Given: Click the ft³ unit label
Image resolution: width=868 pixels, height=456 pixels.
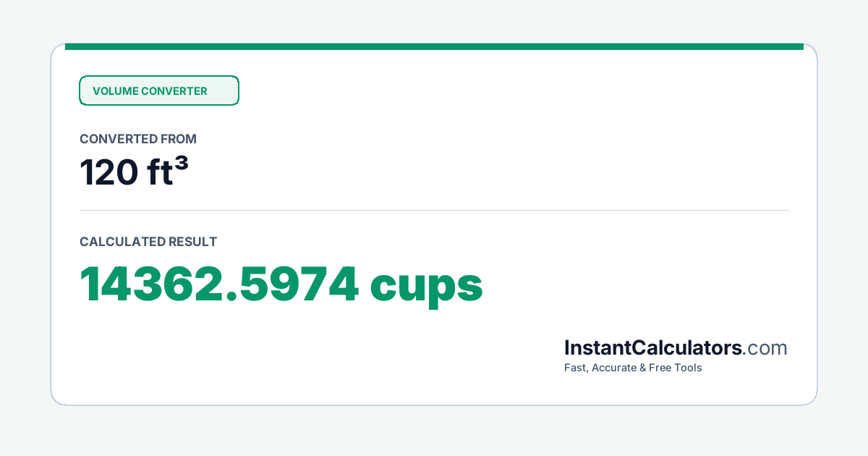Looking at the screenshot, I should (165, 172).
